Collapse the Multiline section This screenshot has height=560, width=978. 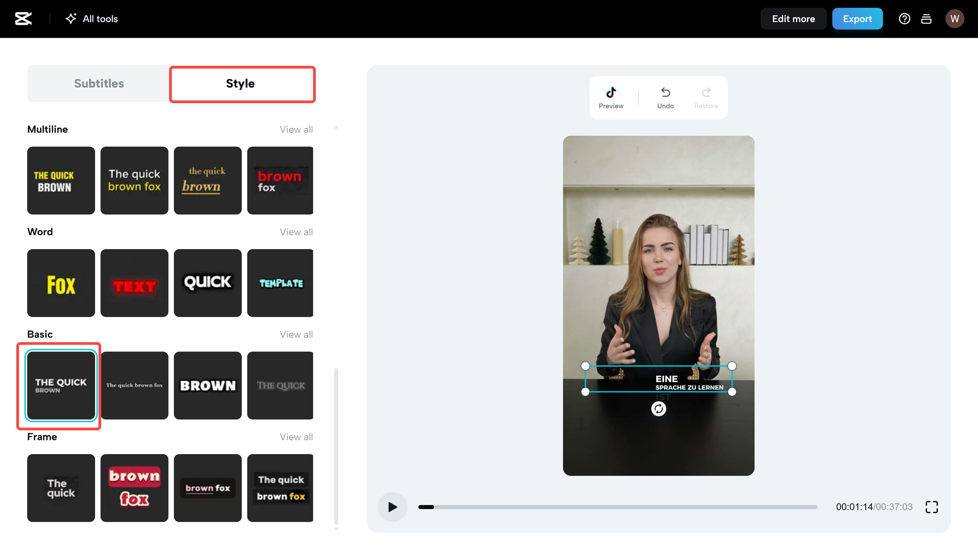point(336,127)
